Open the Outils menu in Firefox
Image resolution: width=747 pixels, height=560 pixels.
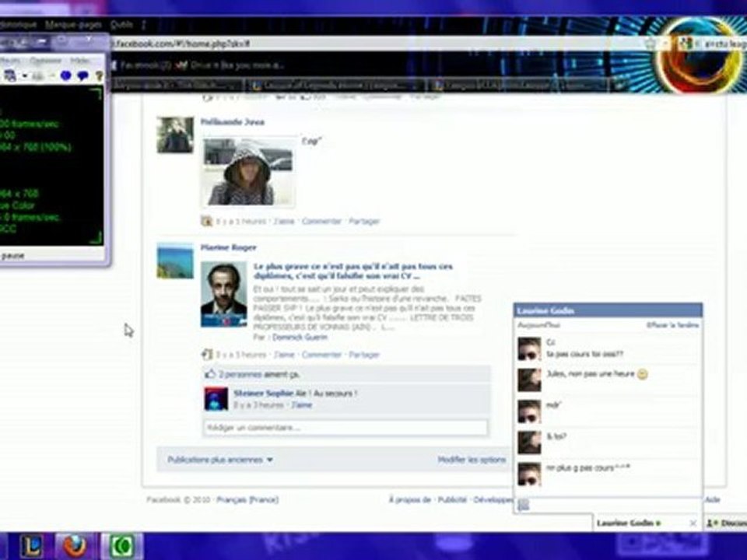coord(121,24)
